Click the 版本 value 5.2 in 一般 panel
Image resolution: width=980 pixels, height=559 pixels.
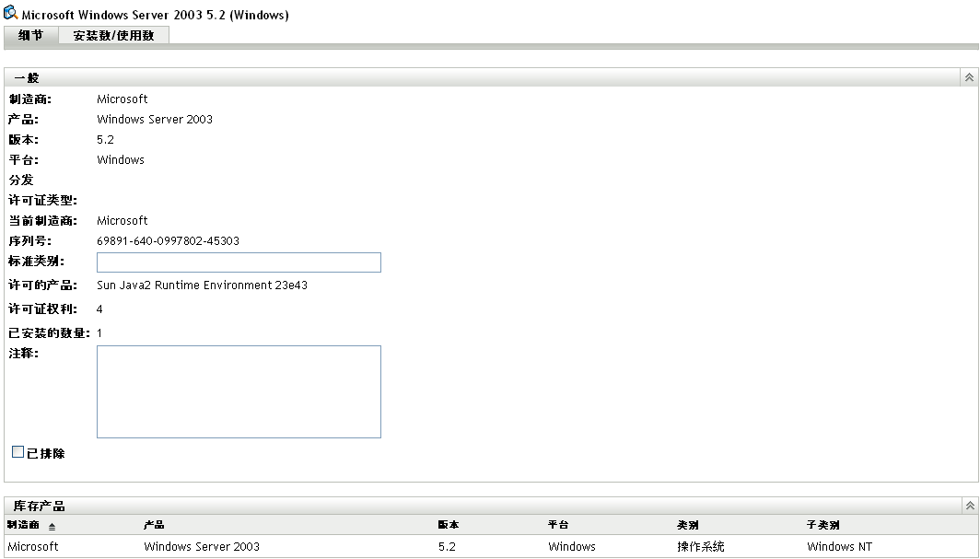tap(106, 139)
